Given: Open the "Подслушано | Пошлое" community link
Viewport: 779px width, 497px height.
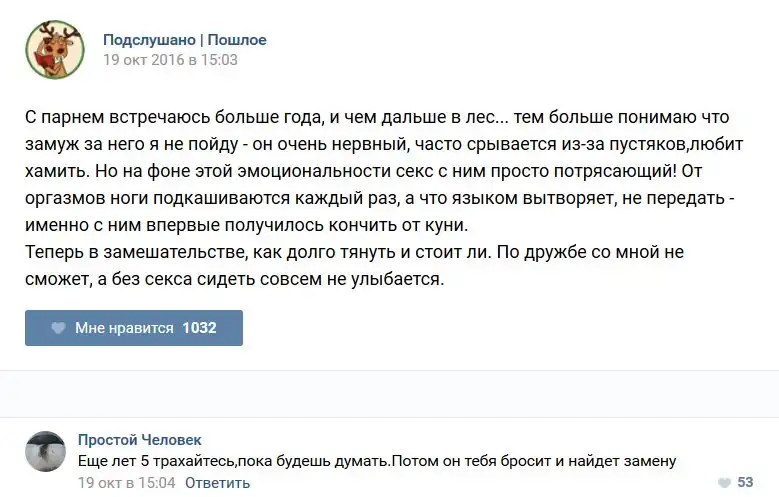Looking at the screenshot, I should [x=185, y=40].
